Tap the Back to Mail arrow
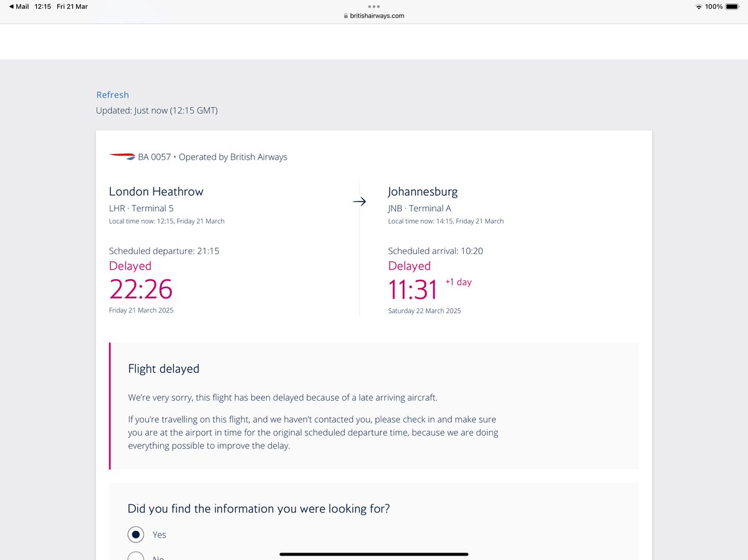748x560 pixels. point(11,6)
